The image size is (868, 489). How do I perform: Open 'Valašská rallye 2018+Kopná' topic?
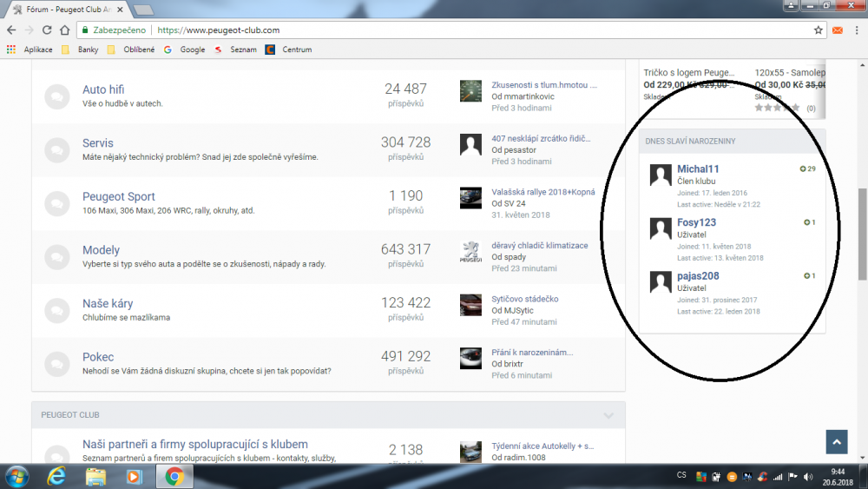click(x=543, y=192)
